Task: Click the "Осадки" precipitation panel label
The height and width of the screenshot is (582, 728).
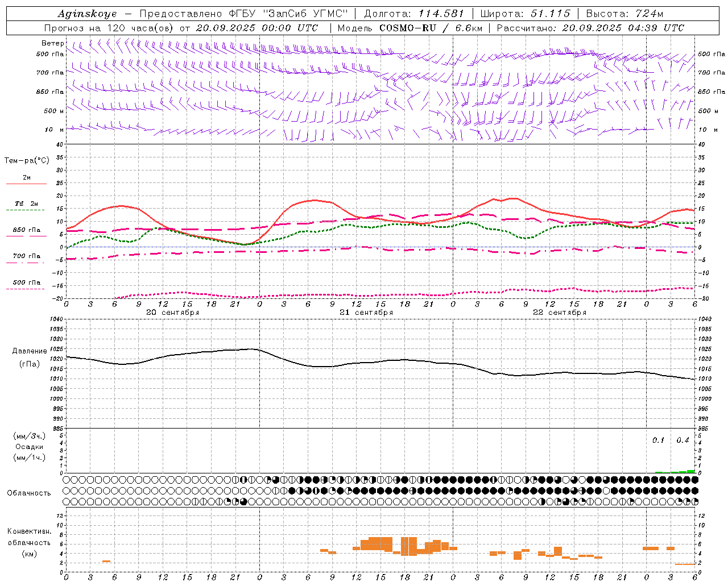Action: pos(30,447)
